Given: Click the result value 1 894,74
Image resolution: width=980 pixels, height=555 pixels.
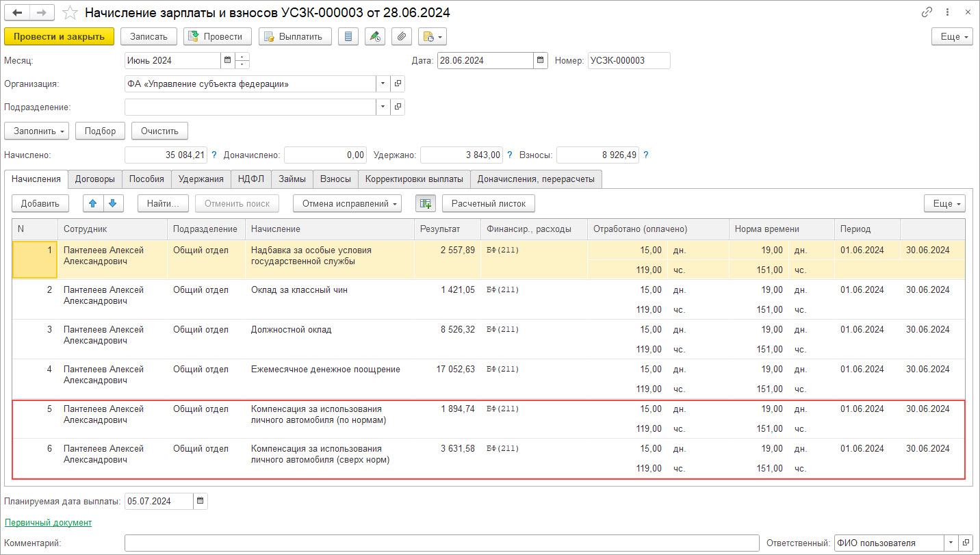Looking at the screenshot, I should [457, 409].
